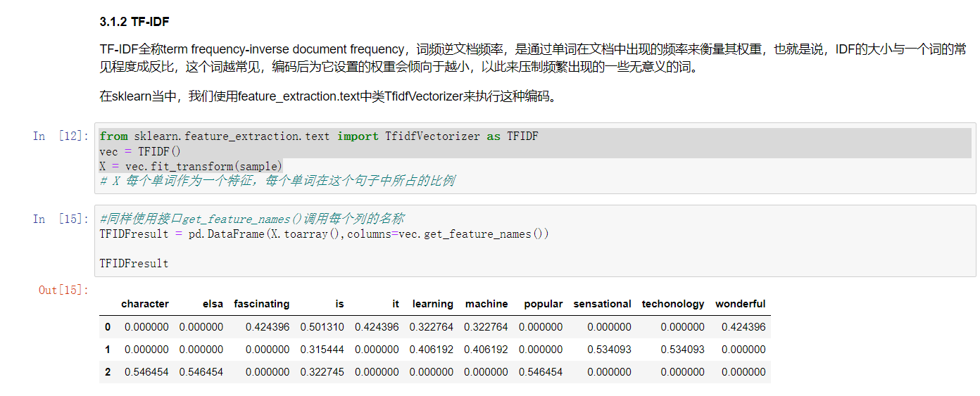Select the In [15] cell prompt
Viewport: 980px width, 396px height.
61,219
